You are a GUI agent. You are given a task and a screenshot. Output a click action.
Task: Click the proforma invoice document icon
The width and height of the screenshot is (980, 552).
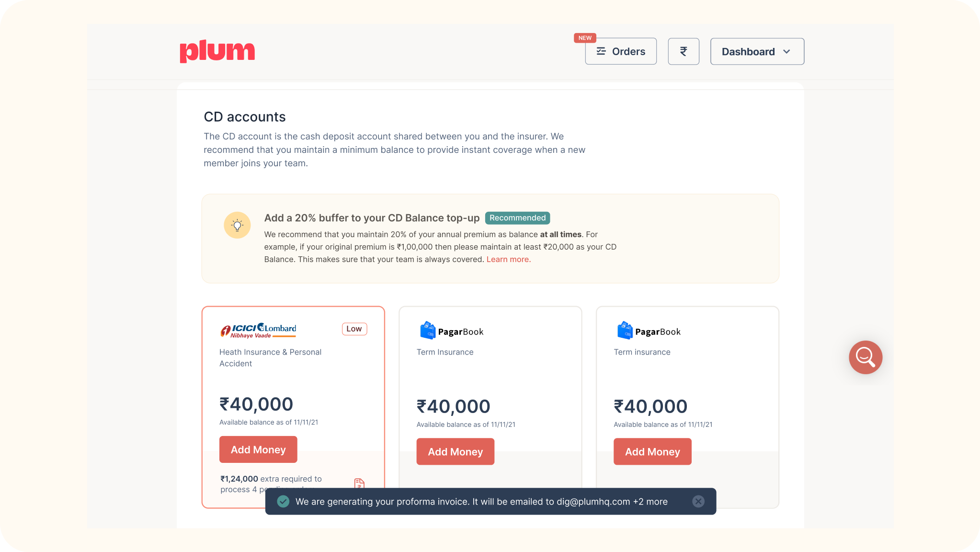(x=359, y=483)
